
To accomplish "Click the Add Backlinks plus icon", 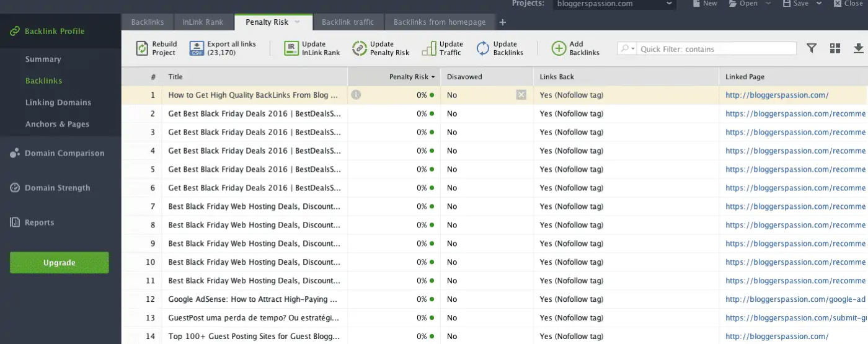I will [559, 48].
